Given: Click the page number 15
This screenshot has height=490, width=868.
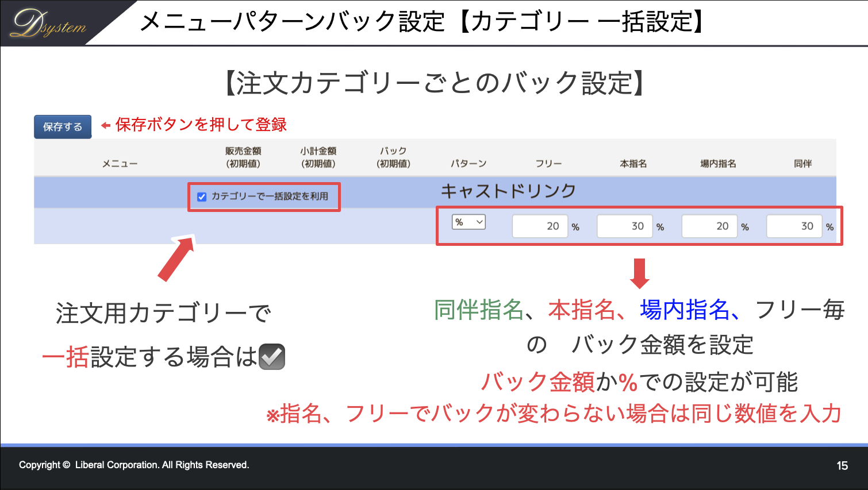Looking at the screenshot, I should tap(842, 466).
